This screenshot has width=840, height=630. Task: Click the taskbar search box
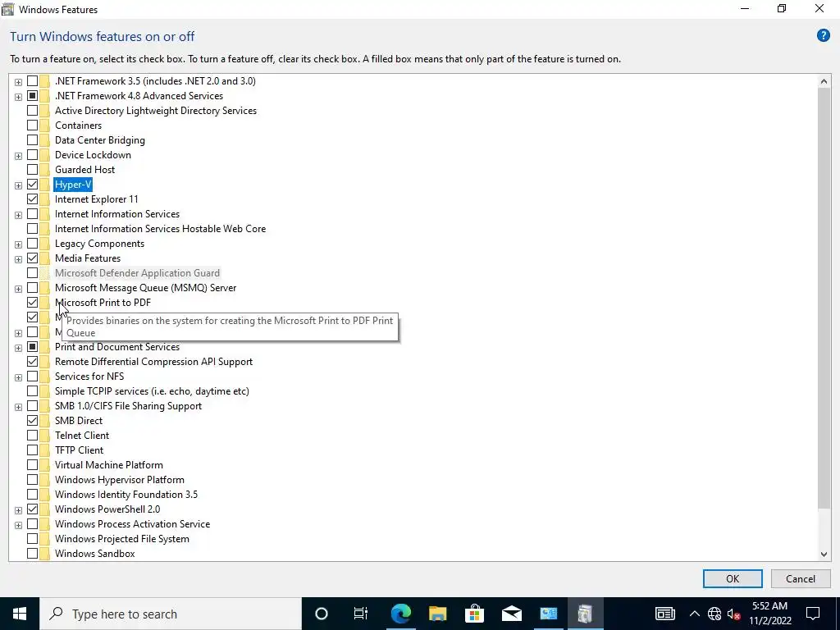pyautogui.click(x=171, y=614)
